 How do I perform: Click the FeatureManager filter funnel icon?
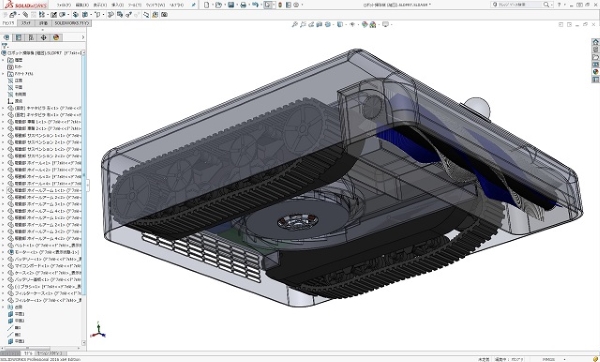(x=5, y=46)
